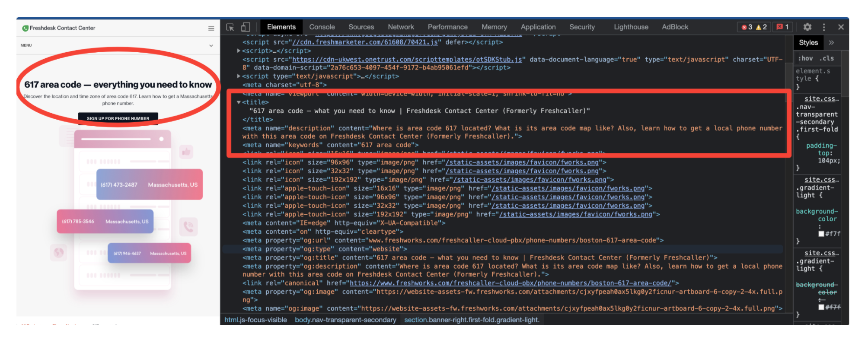868x343 pixels.
Task: Open the Memory tab
Action: 495,27
